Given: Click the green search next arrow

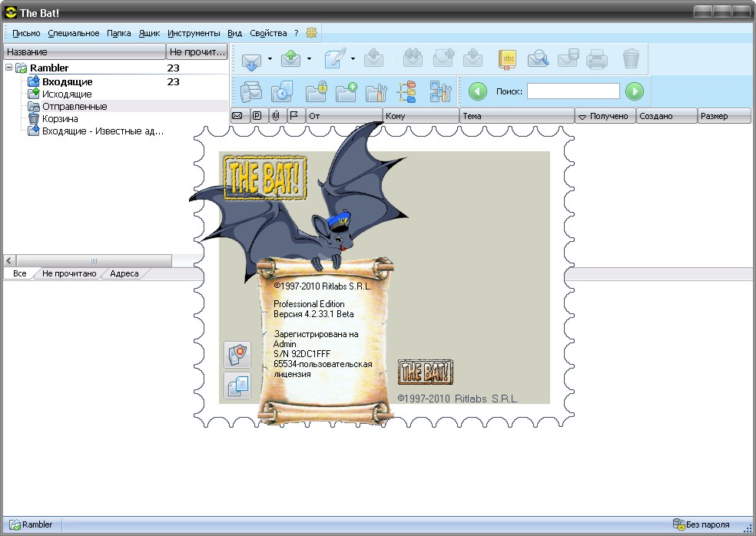Looking at the screenshot, I should pyautogui.click(x=635, y=91).
